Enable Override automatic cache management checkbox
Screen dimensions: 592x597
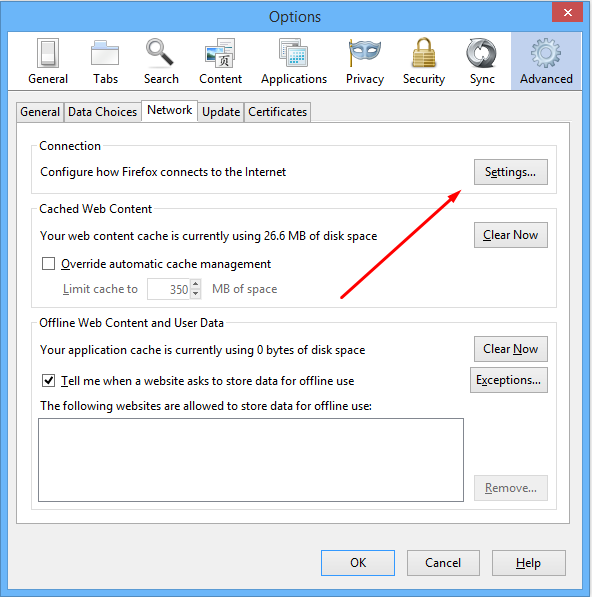(x=48, y=263)
